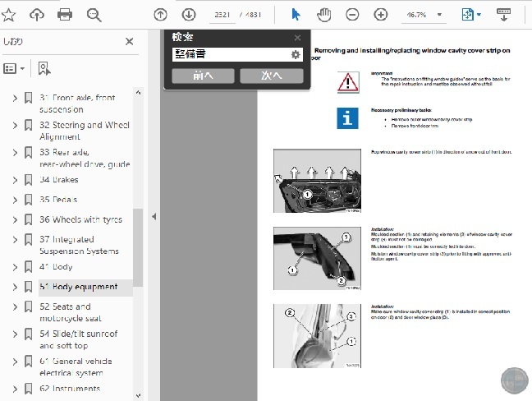Close the search popup
Image resolution: width=532 pixels, height=401 pixels.
pyautogui.click(x=297, y=38)
